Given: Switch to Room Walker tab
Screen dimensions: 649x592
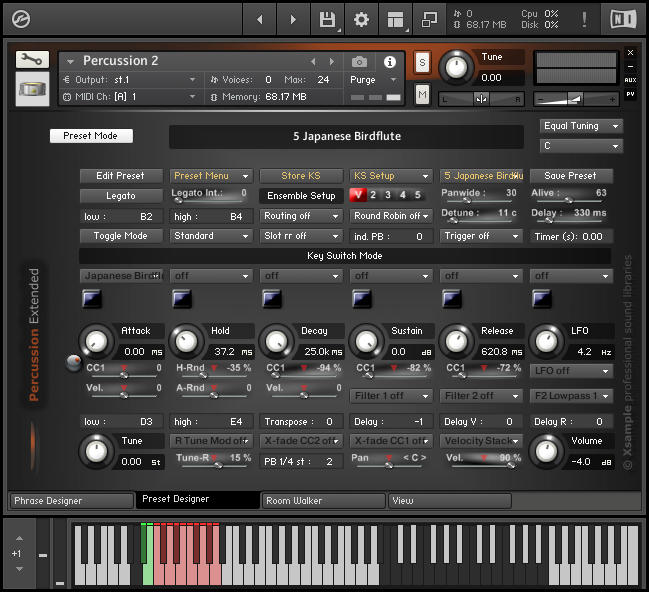Looking at the screenshot, I should click(x=324, y=501).
